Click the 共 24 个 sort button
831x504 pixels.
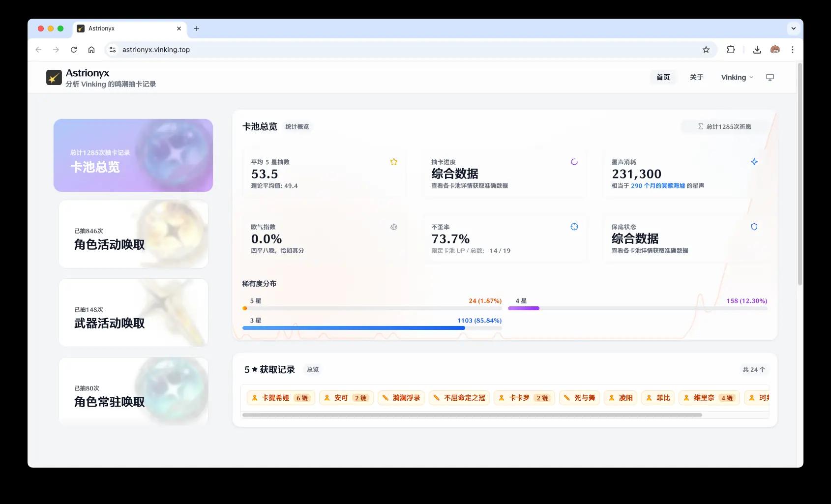754,370
